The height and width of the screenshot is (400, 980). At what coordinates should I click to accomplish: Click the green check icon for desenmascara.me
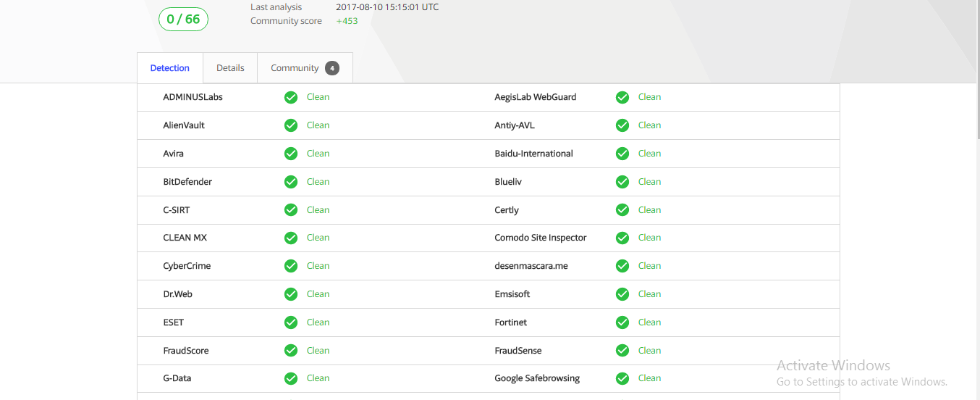622,266
